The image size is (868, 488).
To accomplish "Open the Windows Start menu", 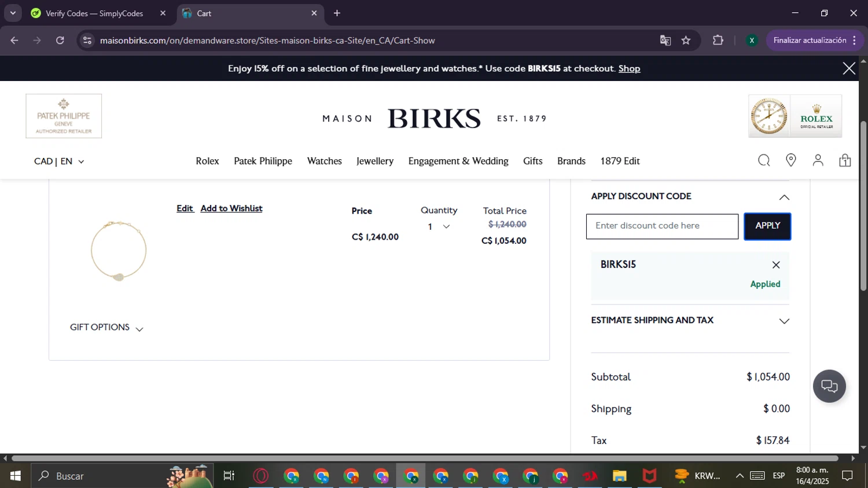I will pyautogui.click(x=15, y=476).
